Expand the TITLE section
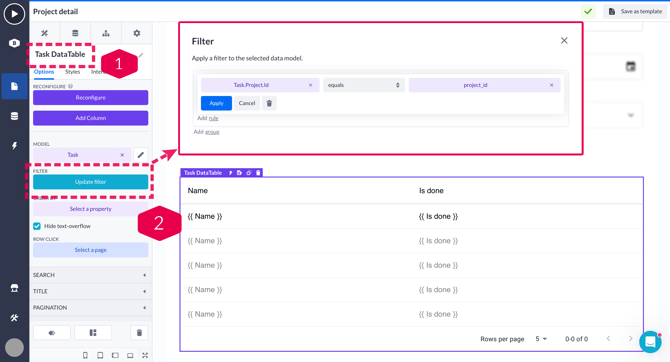This screenshot has height=362, width=670. 91,291
